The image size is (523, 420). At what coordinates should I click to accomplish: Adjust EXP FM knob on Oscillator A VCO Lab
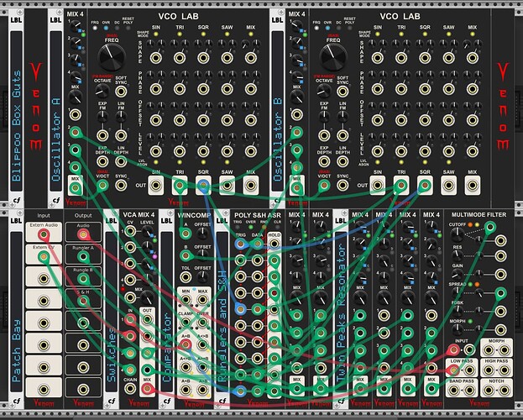click(102, 117)
